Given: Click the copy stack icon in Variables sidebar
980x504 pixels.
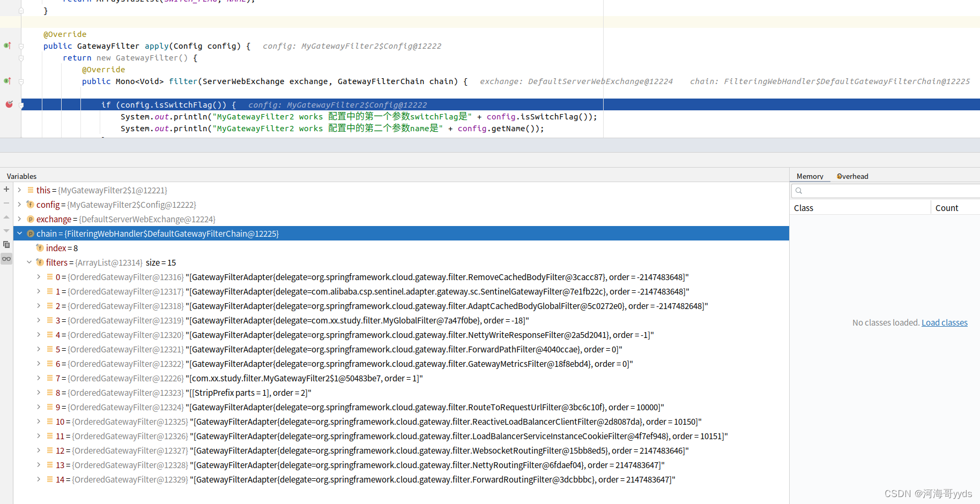Looking at the screenshot, I should pos(6,244).
